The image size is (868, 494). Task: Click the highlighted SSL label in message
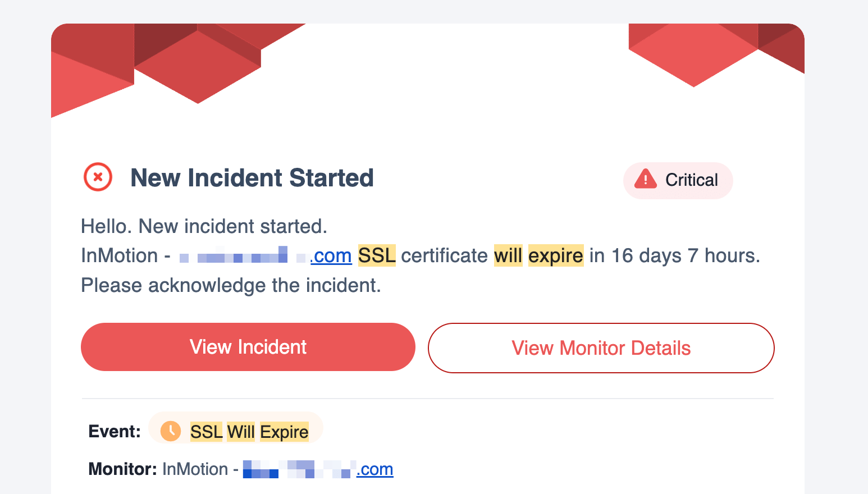pos(376,255)
